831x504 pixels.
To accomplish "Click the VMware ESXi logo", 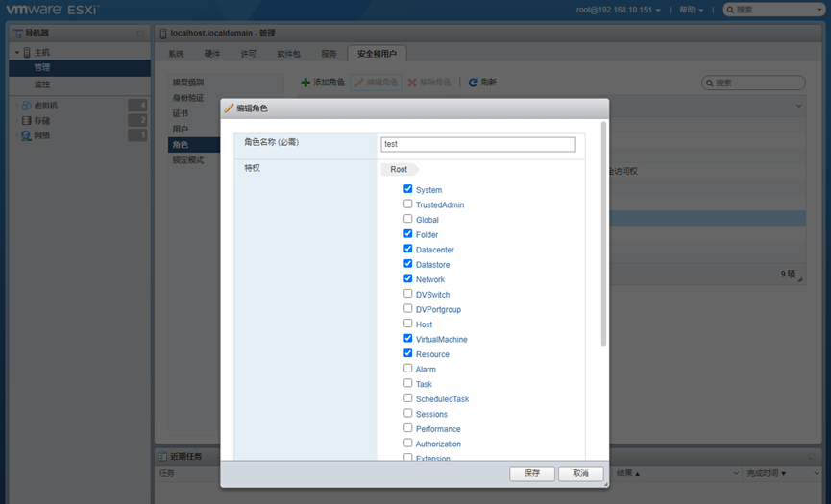I will coord(53,10).
